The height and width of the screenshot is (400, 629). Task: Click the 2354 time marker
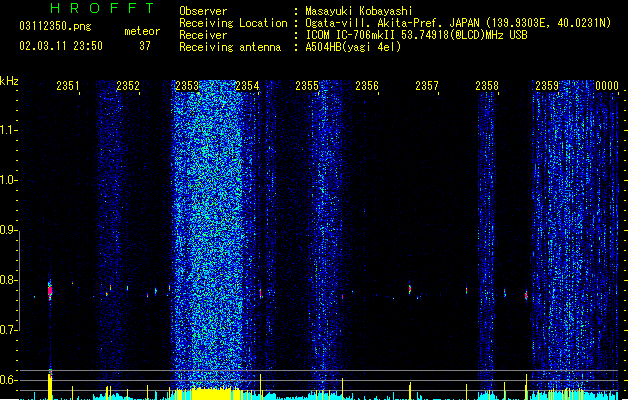(x=247, y=86)
